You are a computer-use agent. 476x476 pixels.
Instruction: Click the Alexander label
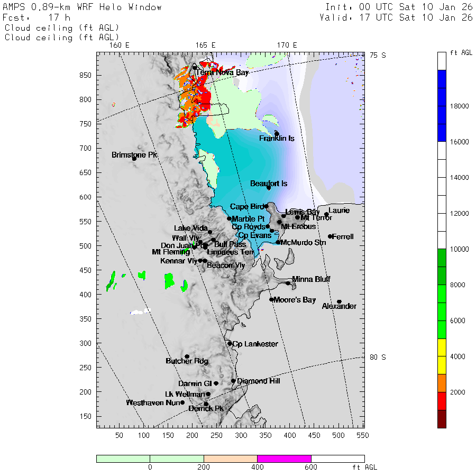click(339, 306)
